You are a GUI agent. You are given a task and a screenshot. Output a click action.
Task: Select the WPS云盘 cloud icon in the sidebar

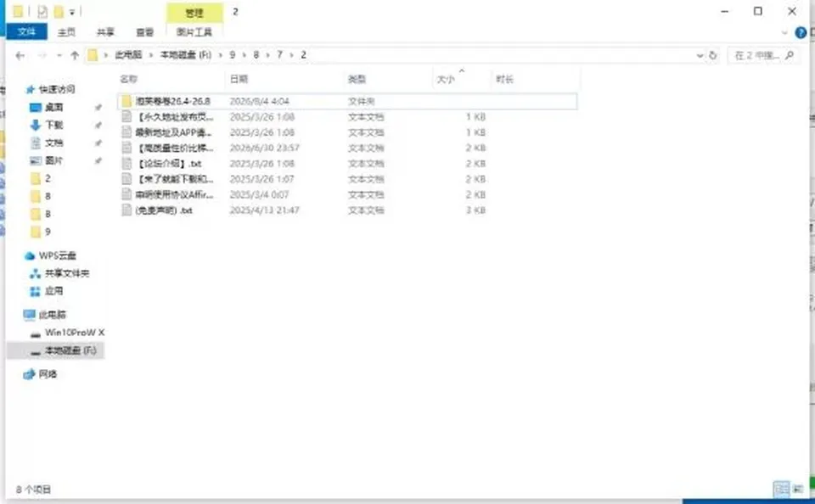(x=30, y=255)
